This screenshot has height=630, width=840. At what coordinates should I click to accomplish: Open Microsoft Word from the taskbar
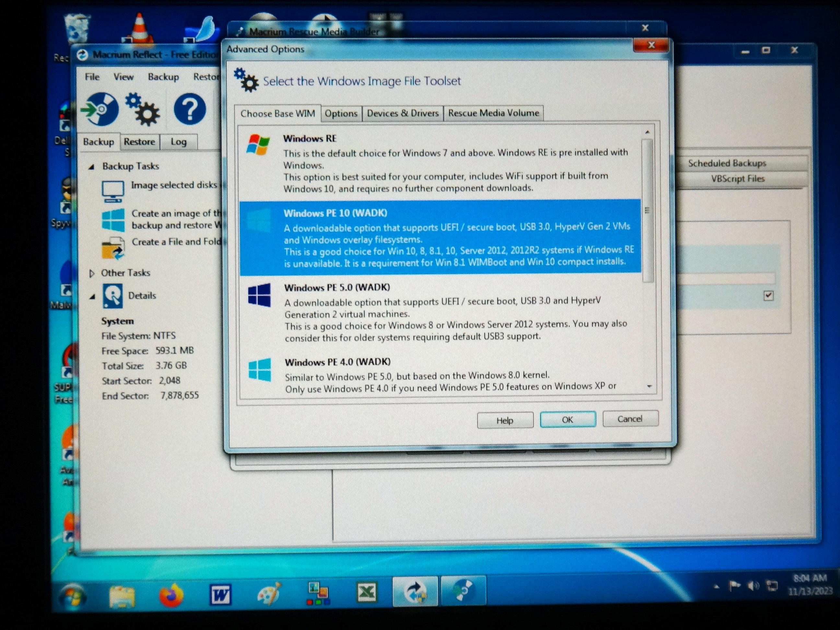click(x=221, y=594)
